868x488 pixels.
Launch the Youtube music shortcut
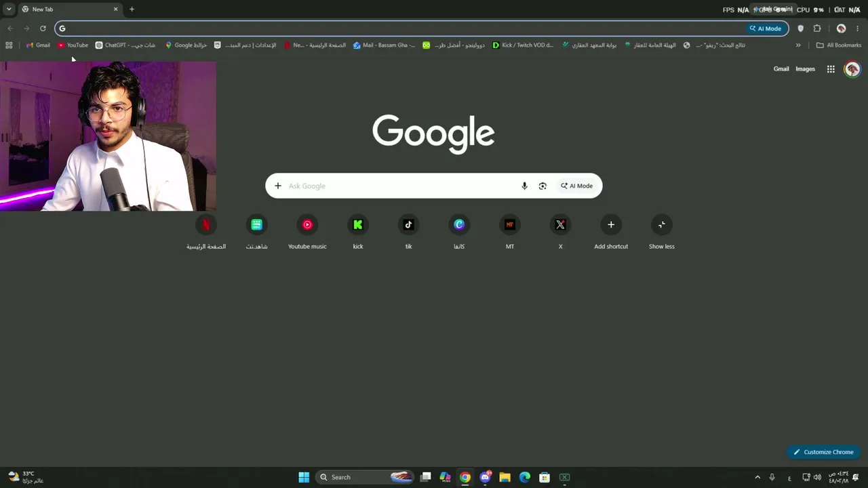tap(307, 225)
